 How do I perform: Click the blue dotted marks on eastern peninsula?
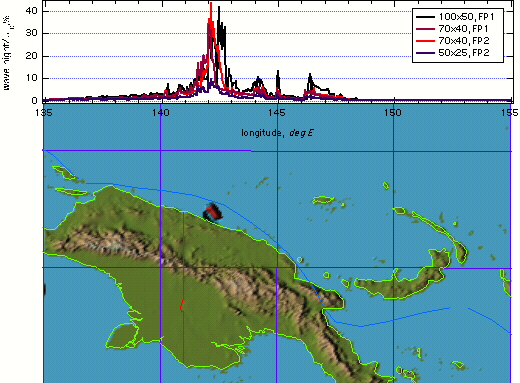(318, 295)
